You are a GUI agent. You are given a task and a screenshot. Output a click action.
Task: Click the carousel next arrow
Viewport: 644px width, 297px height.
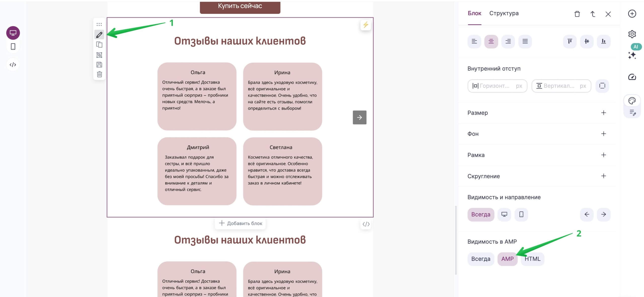pyautogui.click(x=359, y=117)
